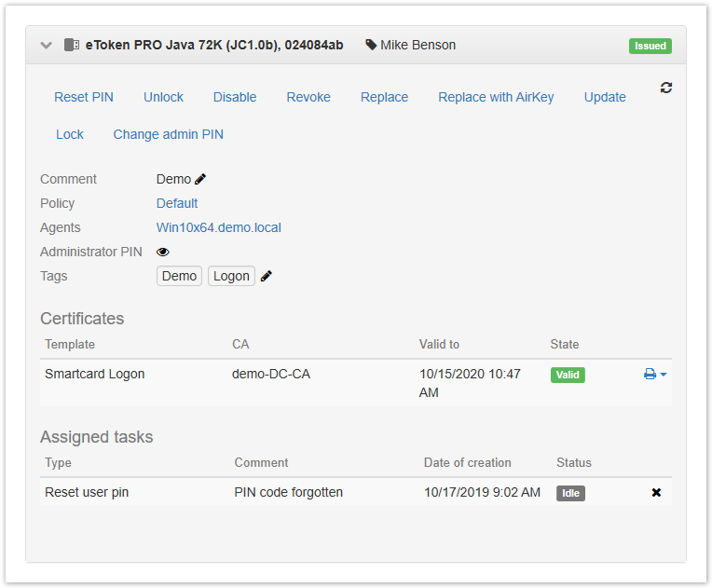Open the certificate print dropdown caret

click(664, 375)
